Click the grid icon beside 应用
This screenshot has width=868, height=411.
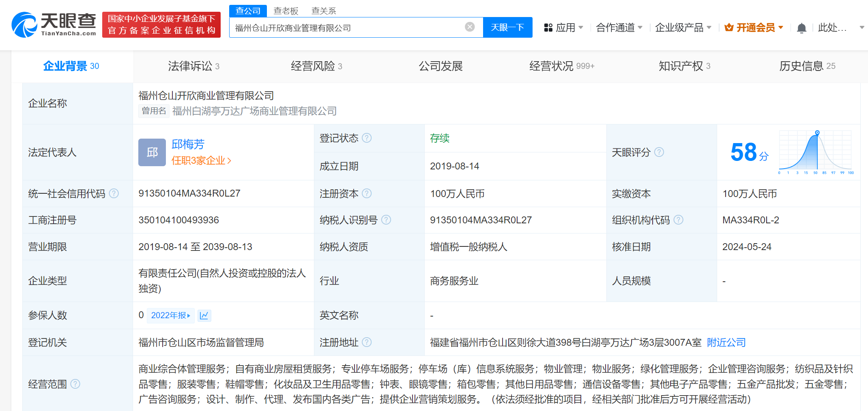tap(548, 27)
